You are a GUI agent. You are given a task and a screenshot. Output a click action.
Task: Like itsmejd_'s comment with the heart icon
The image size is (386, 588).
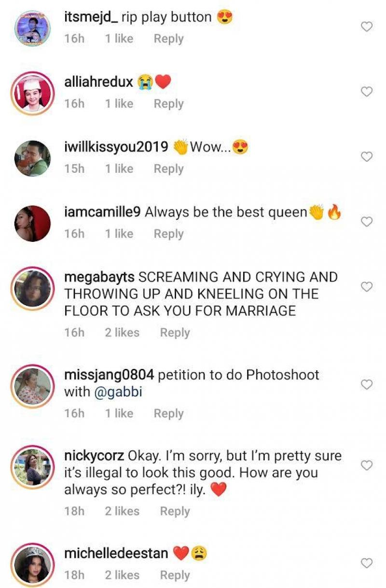tap(367, 27)
